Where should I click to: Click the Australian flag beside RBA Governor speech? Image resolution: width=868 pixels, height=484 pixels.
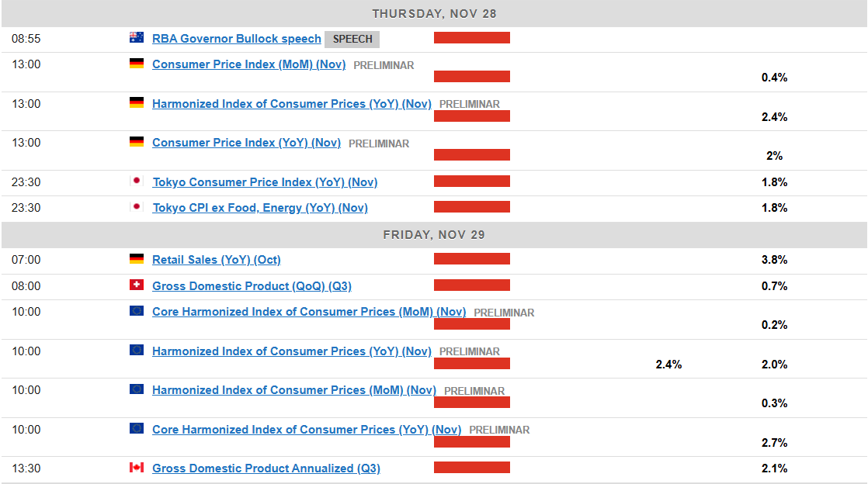pyautogui.click(x=137, y=37)
